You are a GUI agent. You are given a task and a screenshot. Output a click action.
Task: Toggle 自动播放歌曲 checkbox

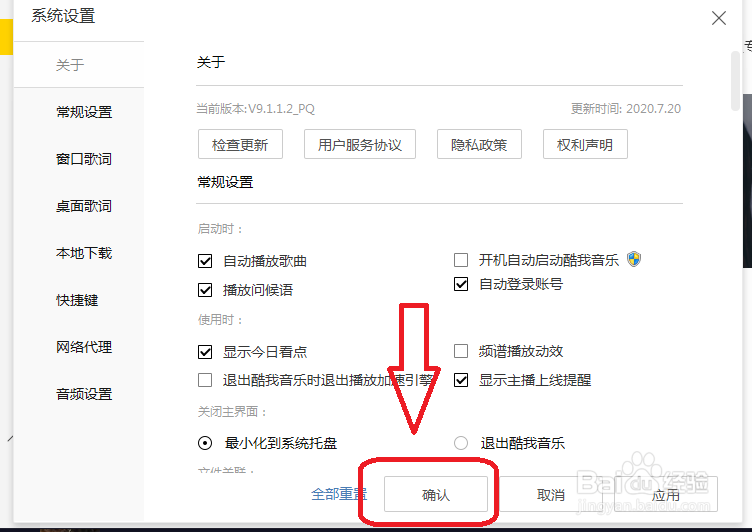(x=205, y=261)
